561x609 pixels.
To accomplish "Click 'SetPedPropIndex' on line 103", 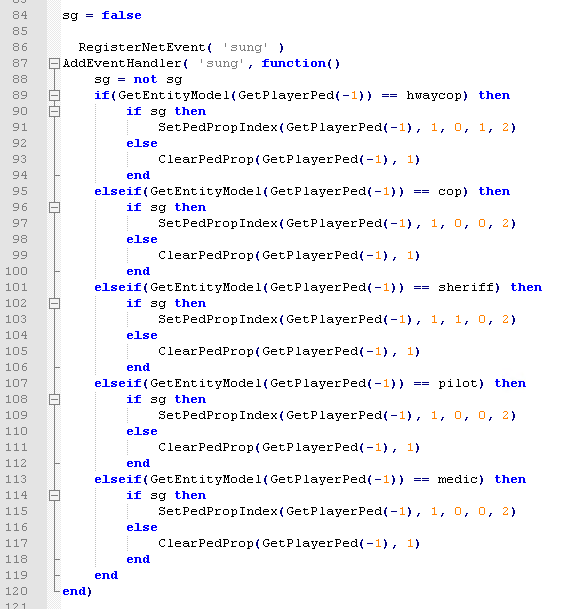I will click(x=218, y=319).
